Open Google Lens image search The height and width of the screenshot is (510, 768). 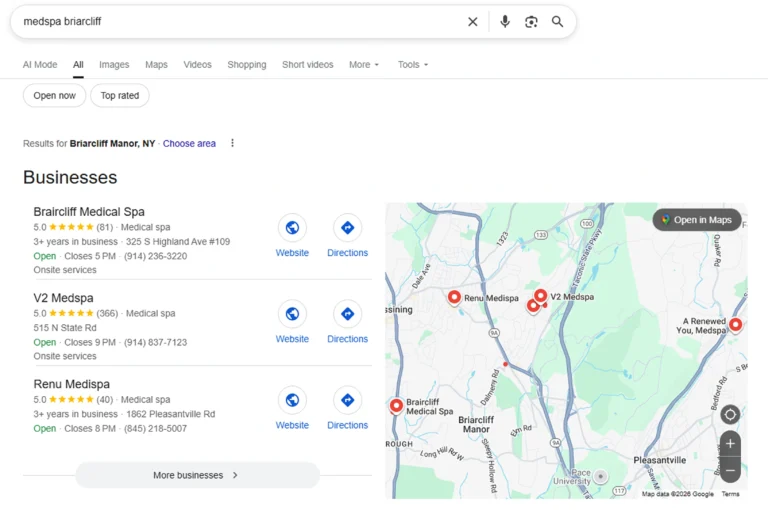(x=531, y=22)
